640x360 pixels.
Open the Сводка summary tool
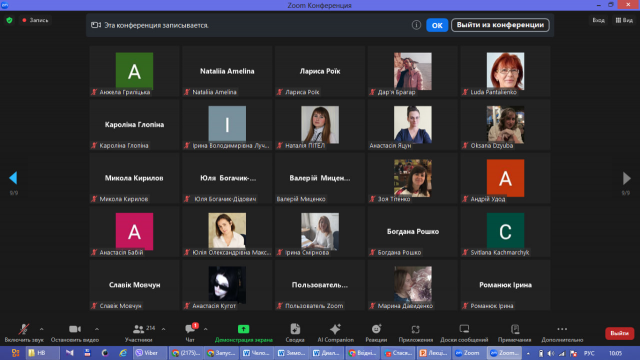pyautogui.click(x=295, y=333)
